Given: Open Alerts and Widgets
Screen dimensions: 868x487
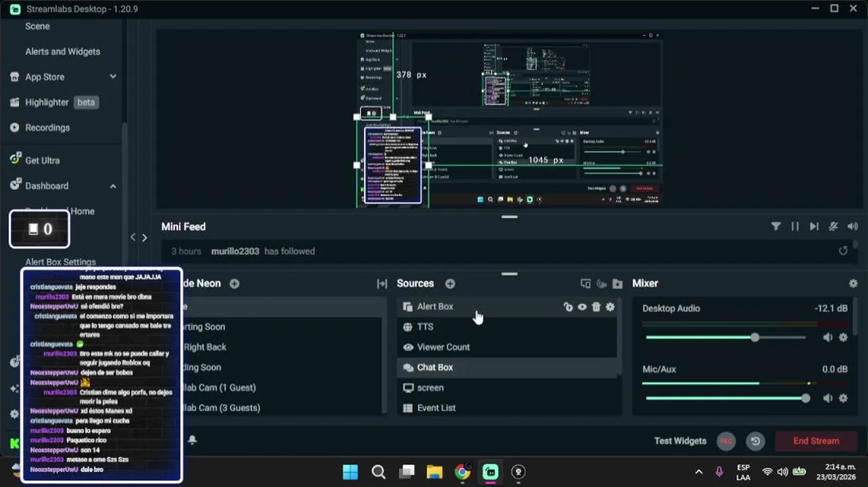Looking at the screenshot, I should coord(62,51).
